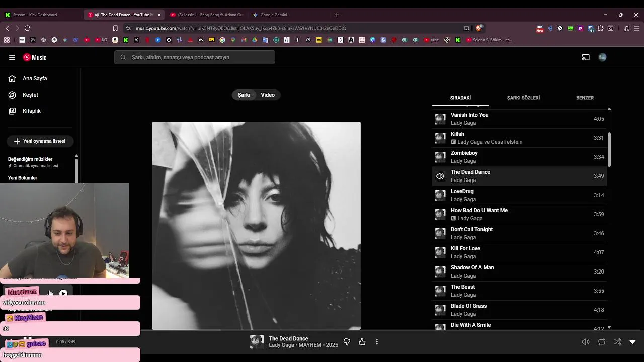Open player bar three-dot options menu
This screenshot has height=362, width=644.
pyautogui.click(x=377, y=342)
